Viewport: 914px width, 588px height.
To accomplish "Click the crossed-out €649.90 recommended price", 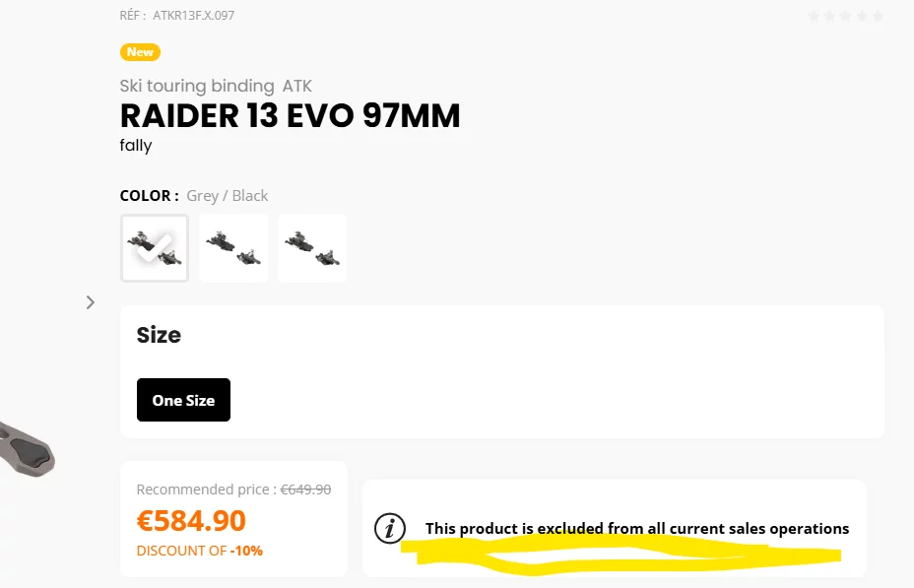I will (305, 490).
